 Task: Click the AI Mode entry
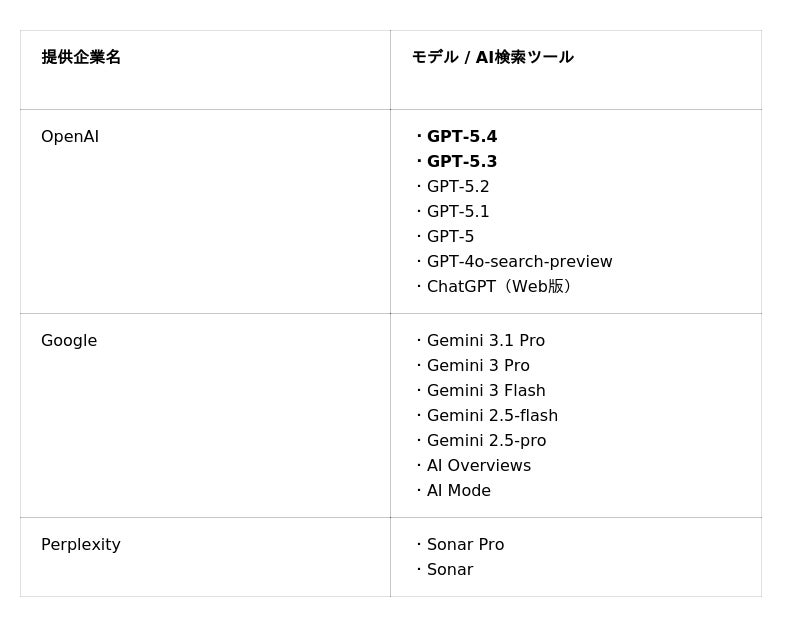459,491
